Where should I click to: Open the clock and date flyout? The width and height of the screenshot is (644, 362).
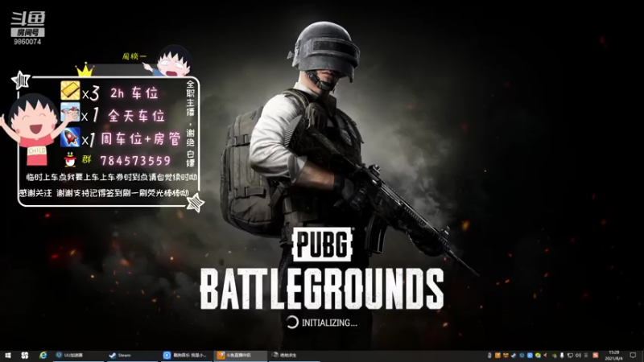pos(613,356)
